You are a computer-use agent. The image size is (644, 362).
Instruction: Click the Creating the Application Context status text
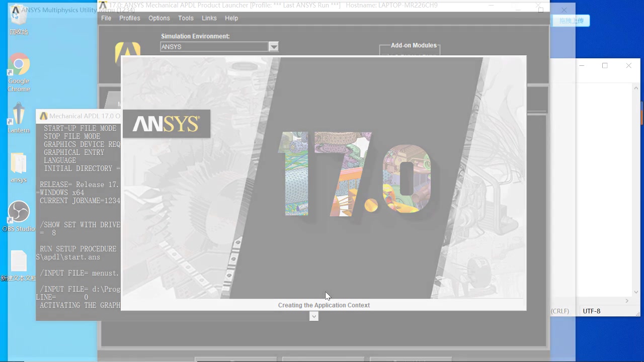(324, 305)
